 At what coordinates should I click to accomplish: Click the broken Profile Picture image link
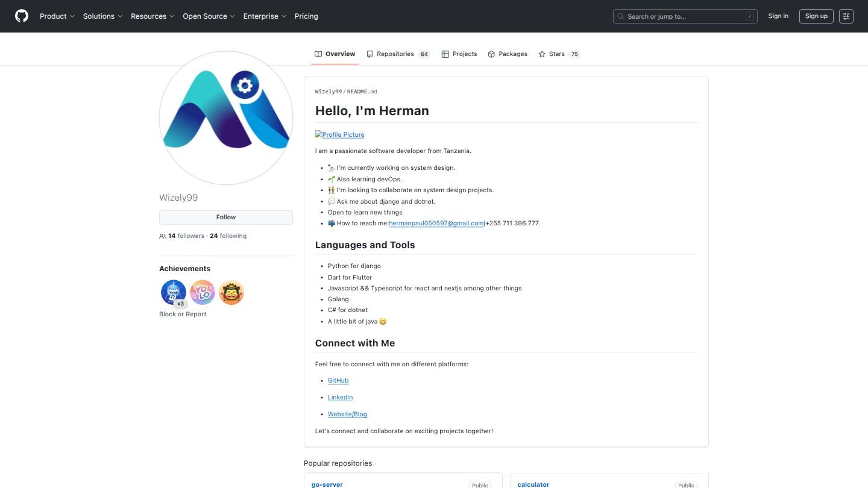click(x=339, y=134)
